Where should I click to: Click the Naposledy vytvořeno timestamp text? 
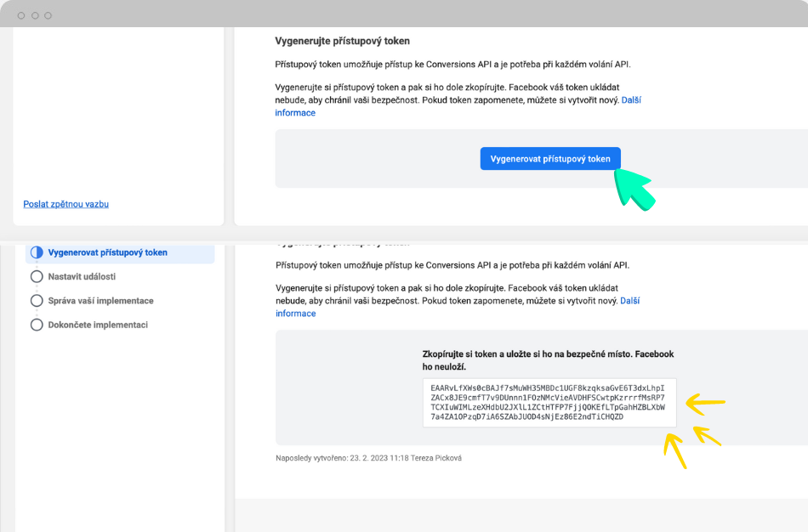368,458
